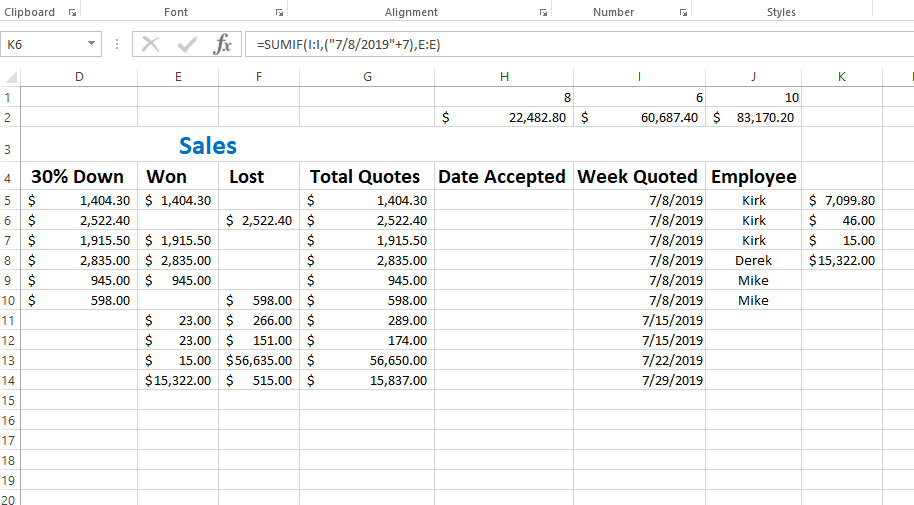
Task: Open Font group dialog launcher
Action: coord(279,12)
